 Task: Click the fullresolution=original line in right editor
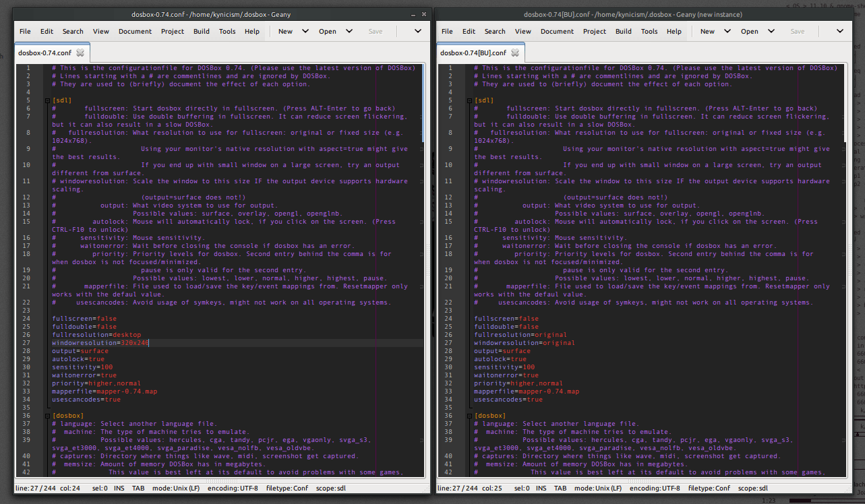coord(520,335)
